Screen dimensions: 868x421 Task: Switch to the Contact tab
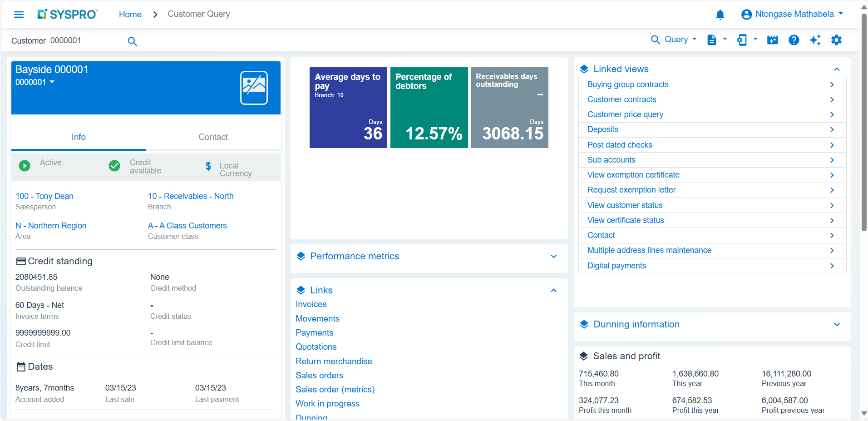[213, 137]
